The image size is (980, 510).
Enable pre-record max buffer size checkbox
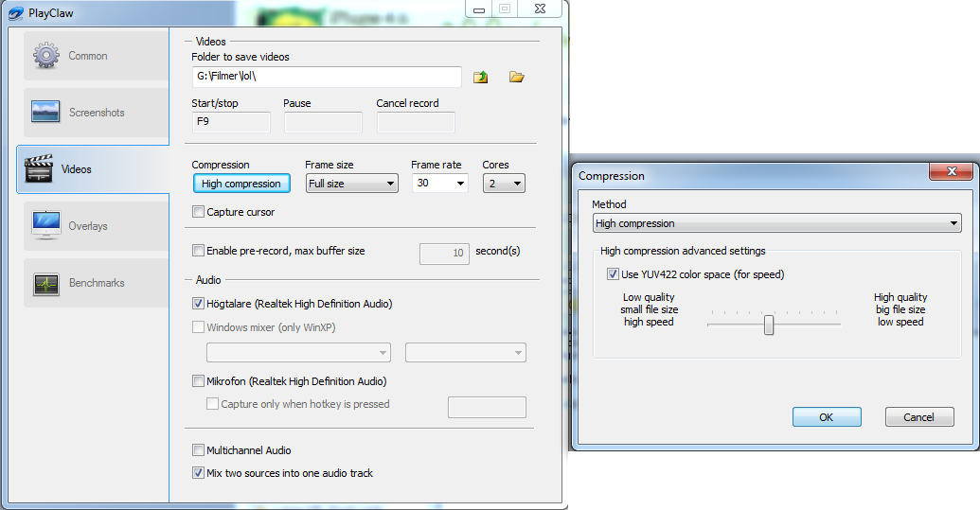click(x=198, y=251)
